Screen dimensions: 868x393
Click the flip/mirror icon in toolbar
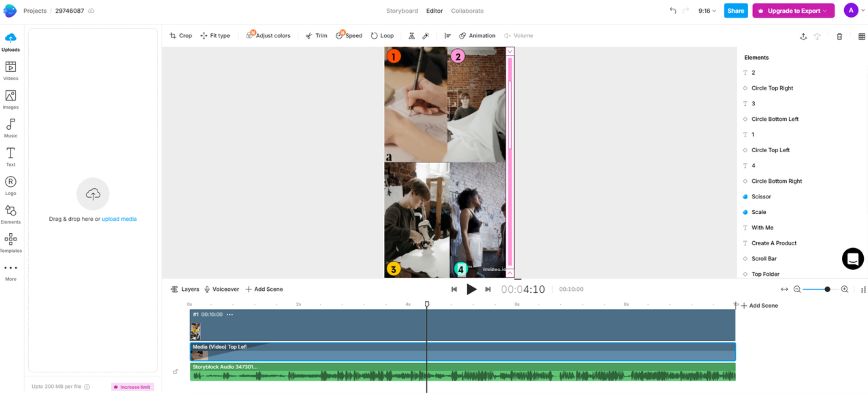(411, 36)
